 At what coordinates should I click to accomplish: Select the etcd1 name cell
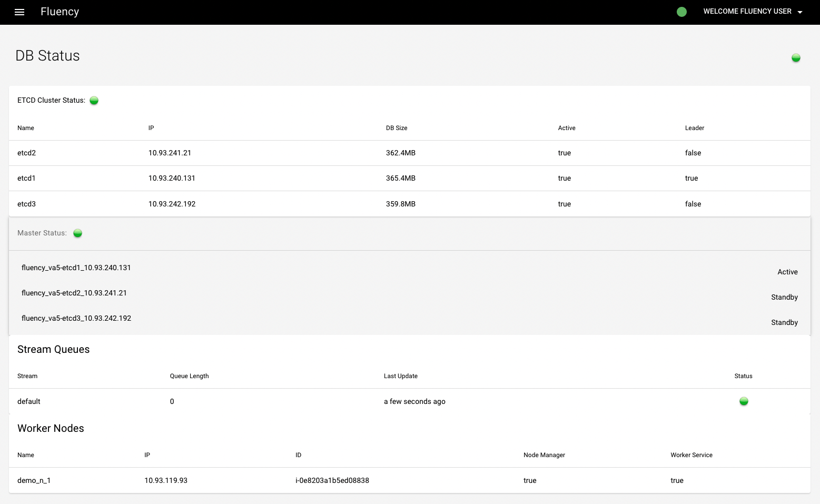click(26, 178)
